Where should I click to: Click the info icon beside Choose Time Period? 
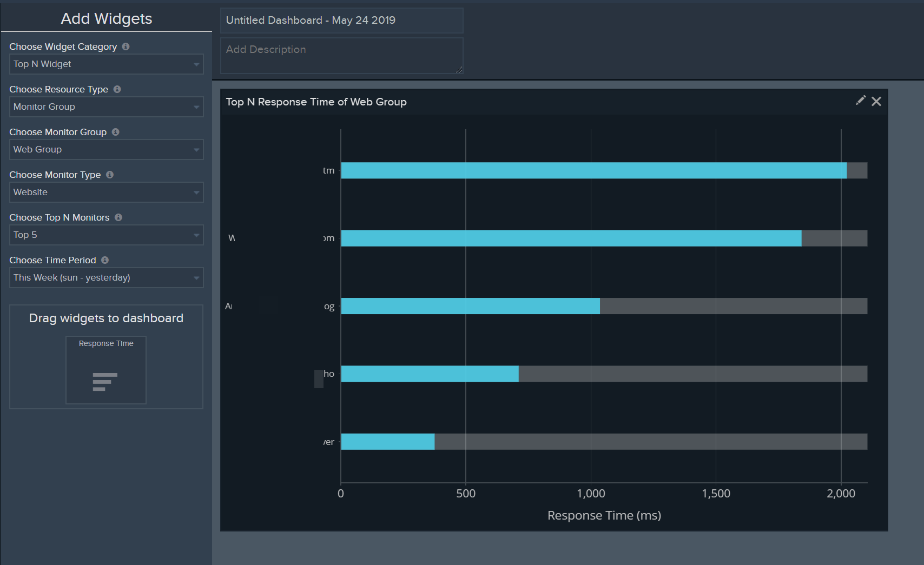105,260
